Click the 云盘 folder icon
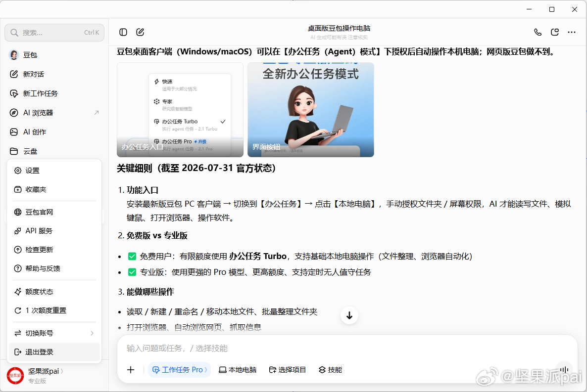The height and width of the screenshot is (392, 587). 14,151
